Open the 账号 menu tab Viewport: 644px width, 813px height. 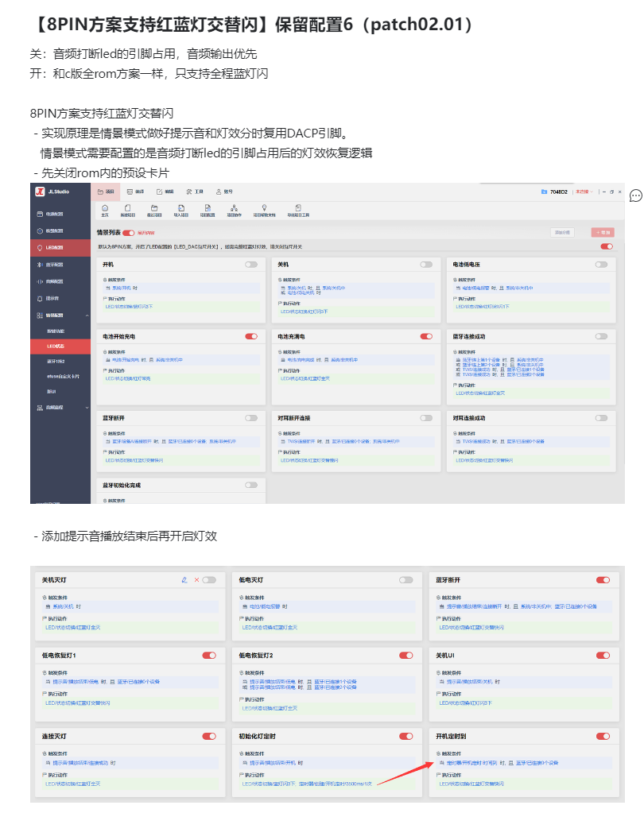coord(225,192)
